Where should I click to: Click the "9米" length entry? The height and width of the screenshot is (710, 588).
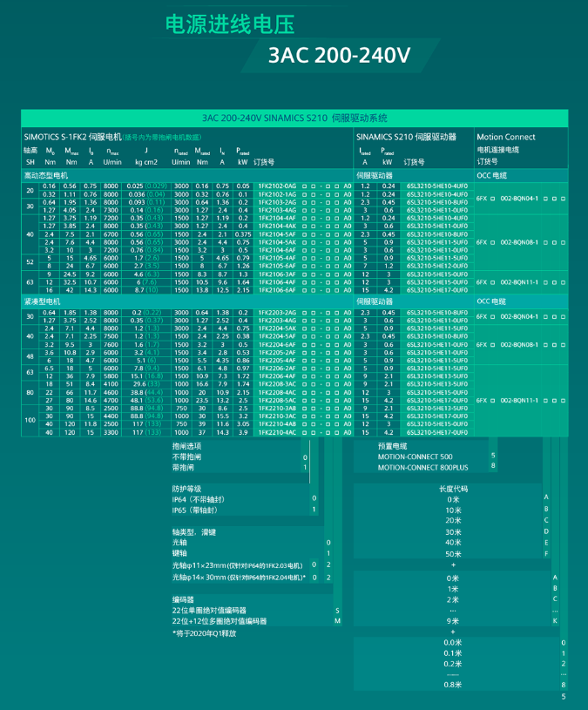(x=453, y=621)
